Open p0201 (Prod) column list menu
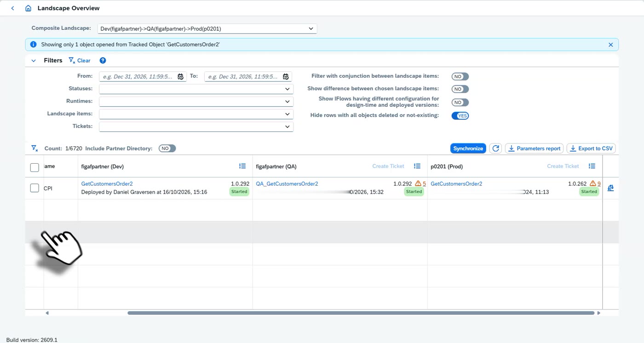Screen dimensions: 644x343 [592, 166]
